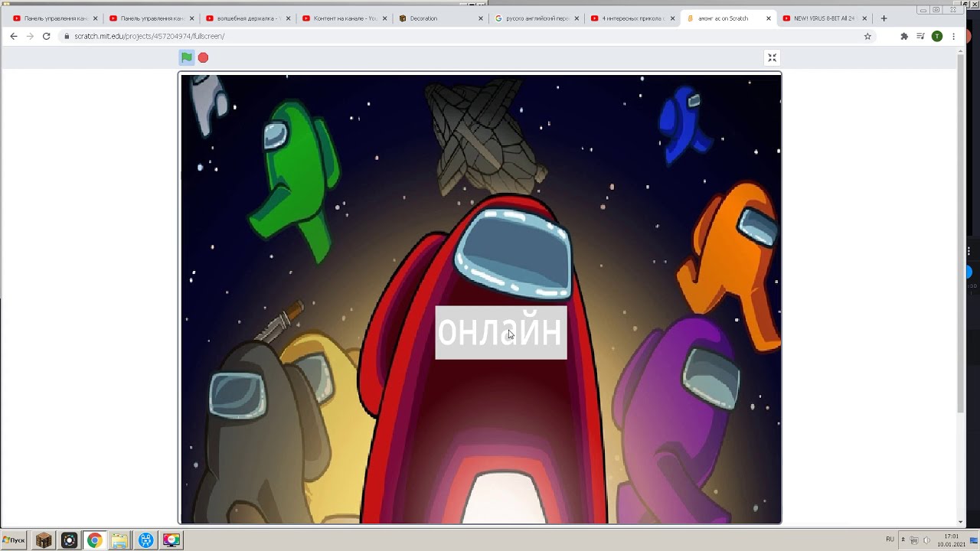Go forward in browser history
The image size is (980, 551).
click(30, 36)
